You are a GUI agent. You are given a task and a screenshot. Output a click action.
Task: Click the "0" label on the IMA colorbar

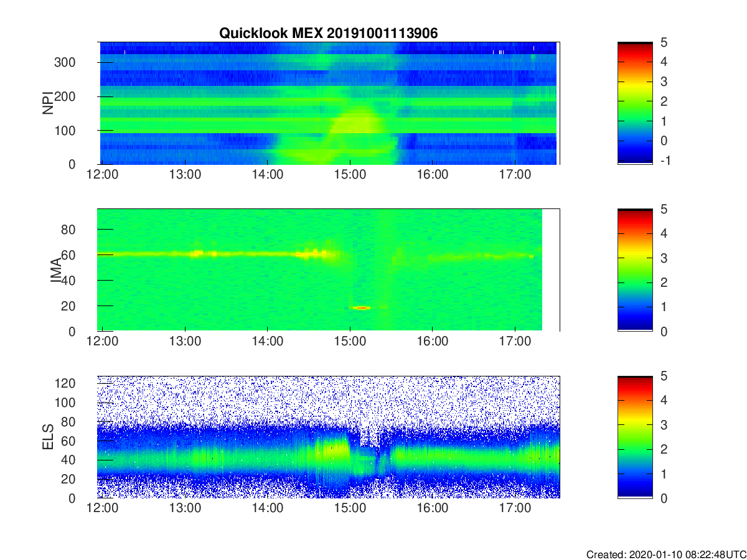pos(663,332)
